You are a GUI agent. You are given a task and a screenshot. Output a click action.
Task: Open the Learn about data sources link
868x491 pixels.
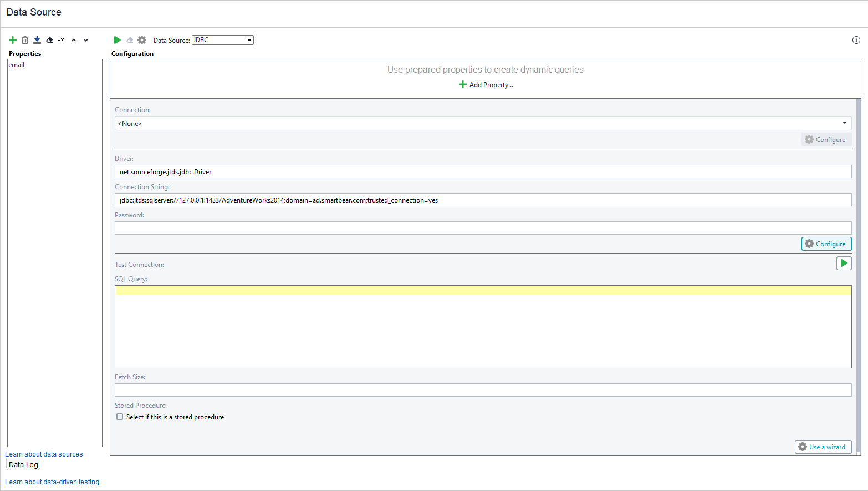[x=44, y=454]
